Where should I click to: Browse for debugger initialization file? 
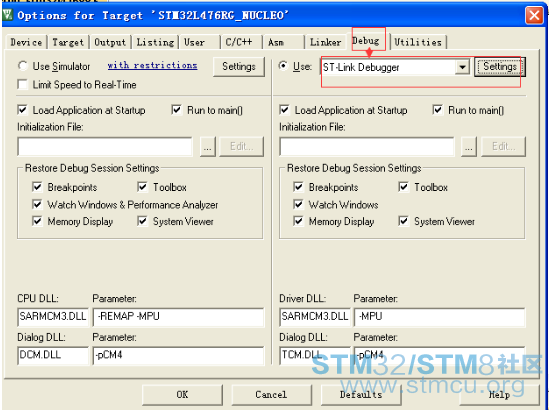point(469,146)
